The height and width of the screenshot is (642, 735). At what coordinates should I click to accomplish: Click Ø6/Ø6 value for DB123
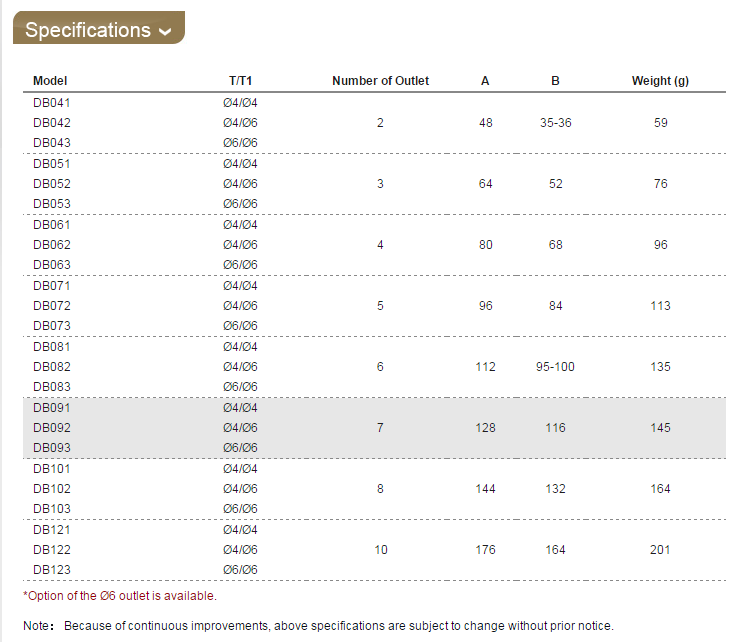[x=240, y=570]
